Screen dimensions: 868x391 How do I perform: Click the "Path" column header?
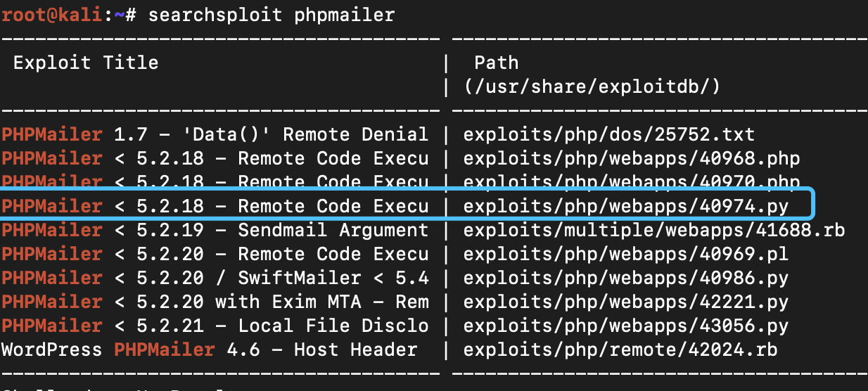[x=496, y=63]
